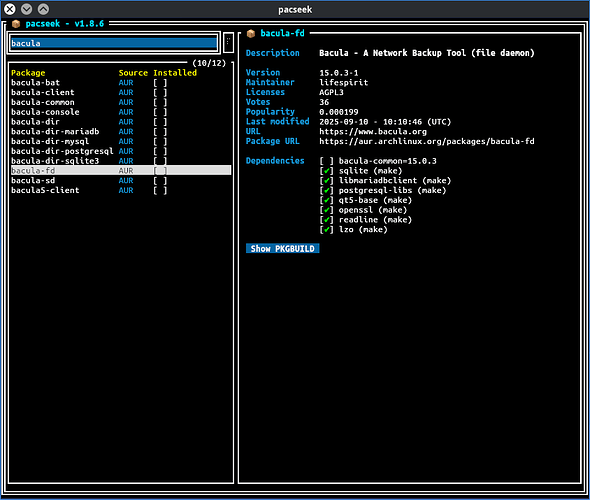Click the up-arrow maximize titlebar button
The height and width of the screenshot is (500, 590).
pos(43,9)
